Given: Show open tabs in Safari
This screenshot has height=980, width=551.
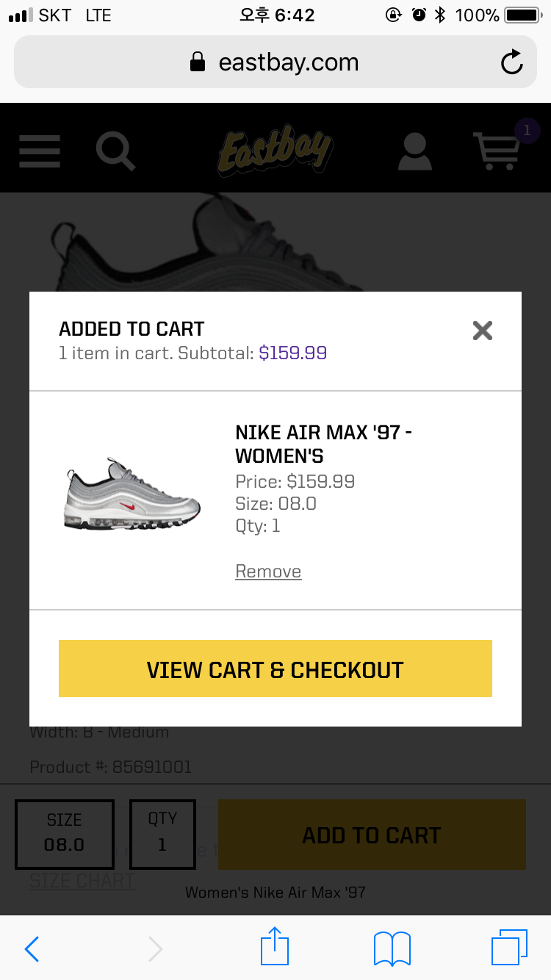Looking at the screenshot, I should (x=509, y=947).
